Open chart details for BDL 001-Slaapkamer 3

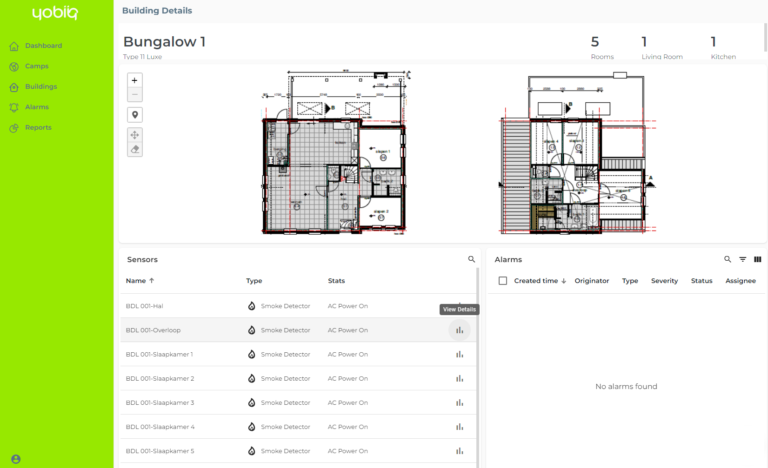[x=459, y=403]
